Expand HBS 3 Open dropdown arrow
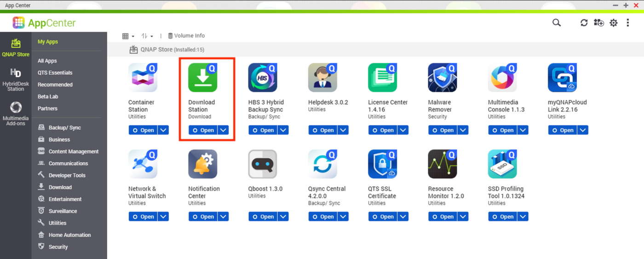644x259 pixels. 283,130
